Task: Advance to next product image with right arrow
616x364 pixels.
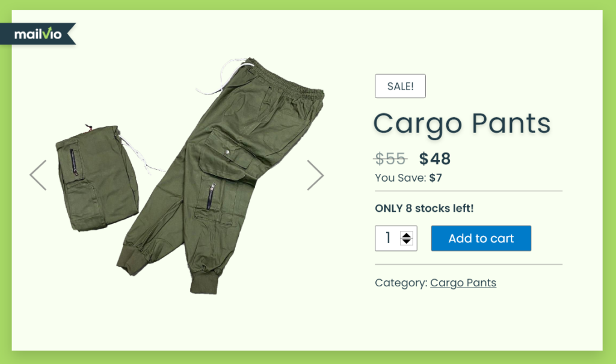Action: click(315, 175)
